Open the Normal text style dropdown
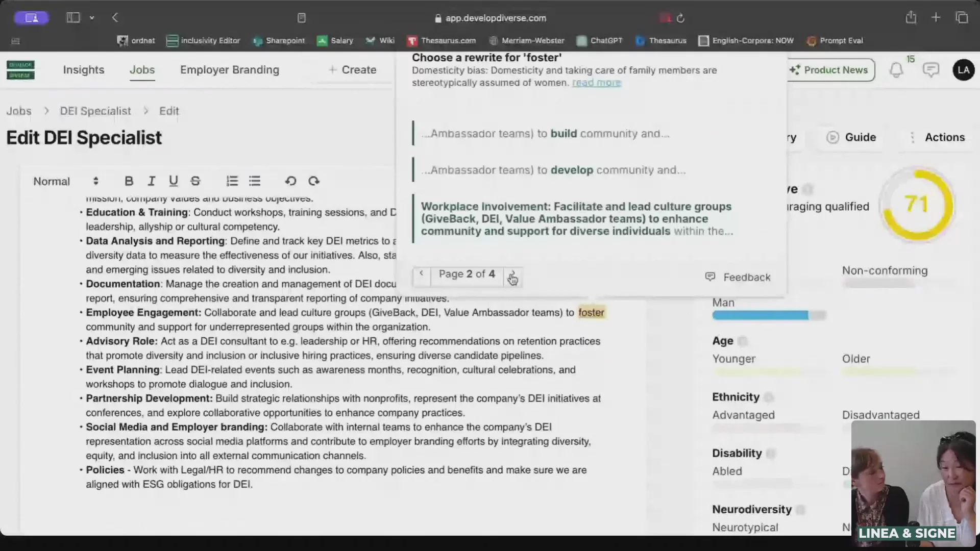This screenshot has width=980, height=551. (x=65, y=181)
